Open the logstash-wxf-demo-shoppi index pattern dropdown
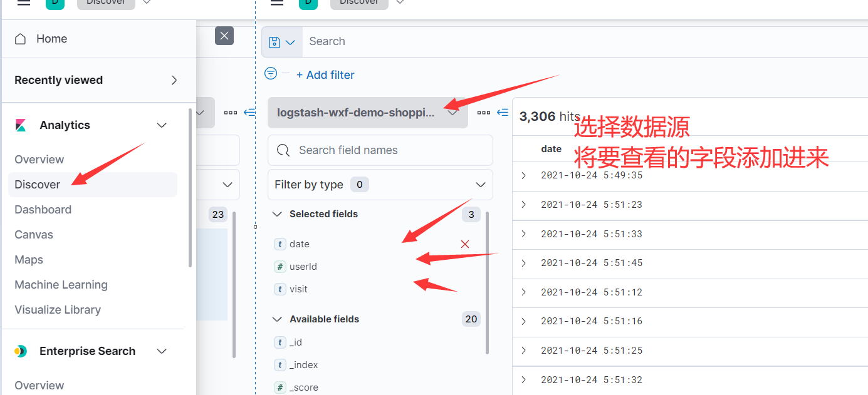This screenshot has width=868, height=395. click(x=368, y=113)
